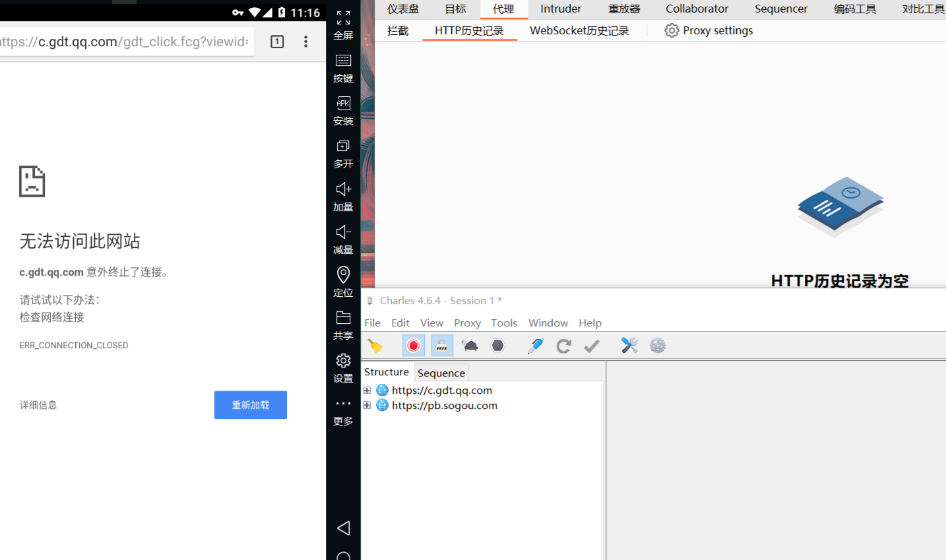This screenshot has height=560, width=946.
Task: Toggle throttling turtle icon in Charles
Action: tap(470, 346)
